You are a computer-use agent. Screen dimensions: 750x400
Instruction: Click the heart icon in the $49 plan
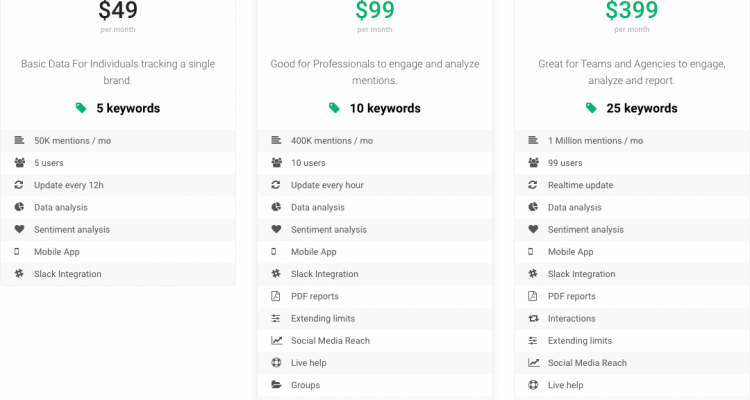click(19, 229)
